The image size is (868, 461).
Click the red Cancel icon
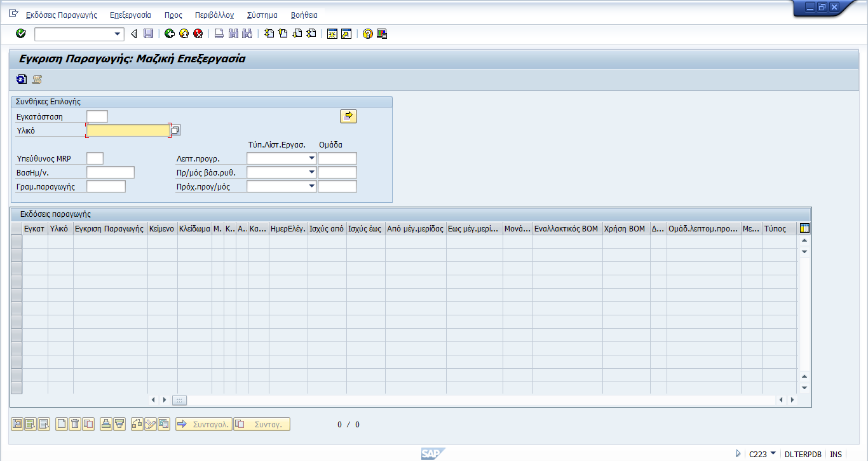tap(198, 34)
